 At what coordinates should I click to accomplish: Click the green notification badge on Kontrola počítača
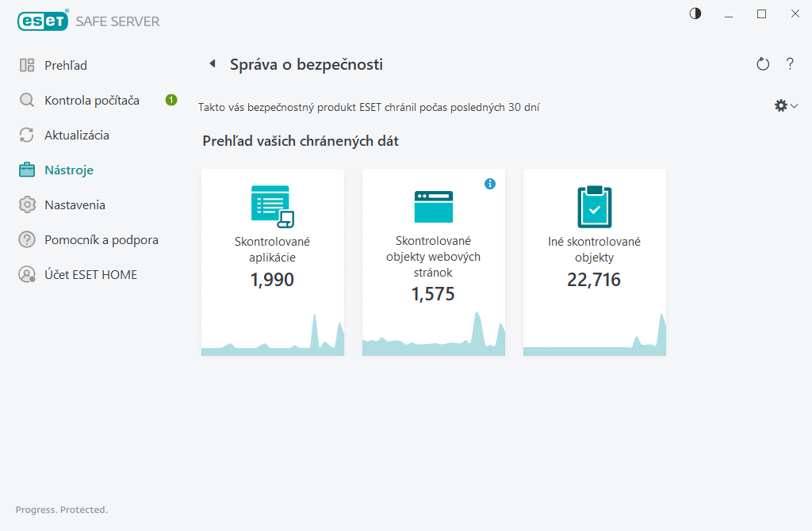tap(171, 100)
